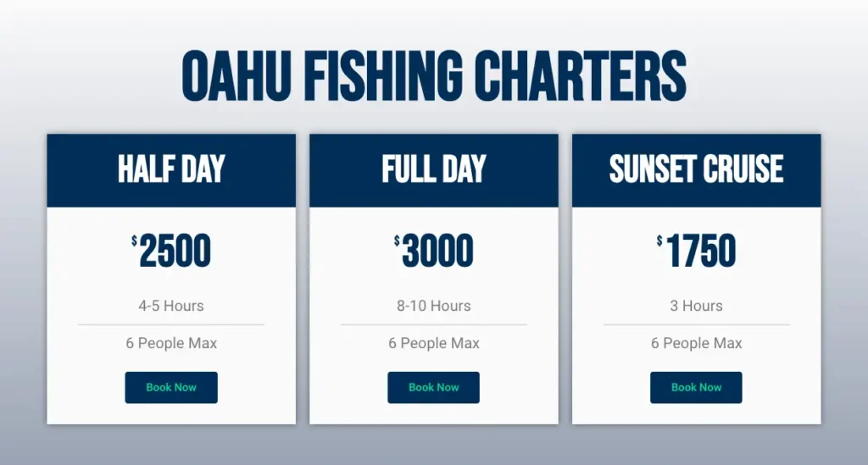Click the dollar sign beside 3000

(x=398, y=242)
